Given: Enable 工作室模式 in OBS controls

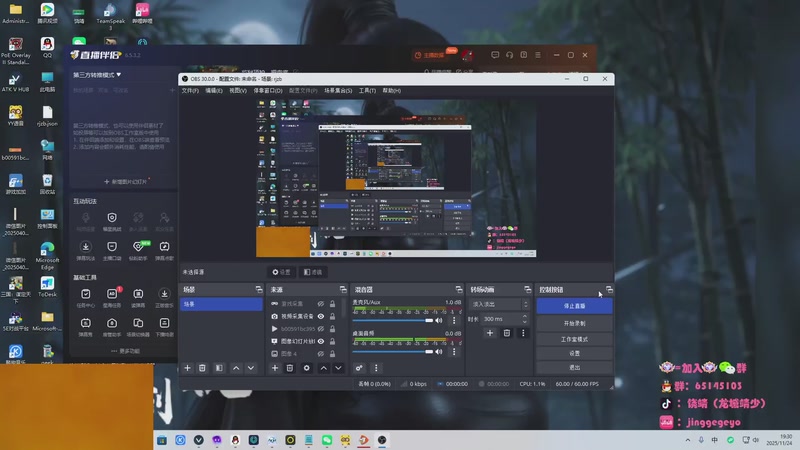Looking at the screenshot, I should (x=574, y=339).
